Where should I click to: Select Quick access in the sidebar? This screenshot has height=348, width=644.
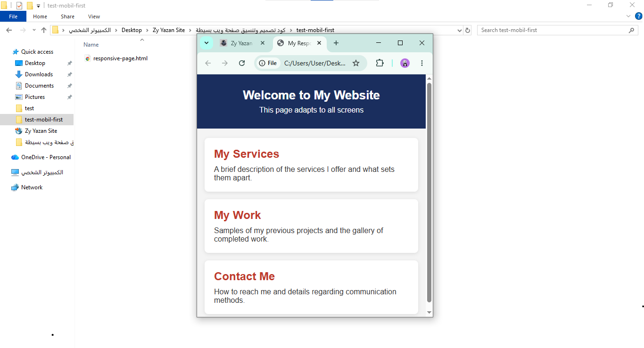[37, 52]
